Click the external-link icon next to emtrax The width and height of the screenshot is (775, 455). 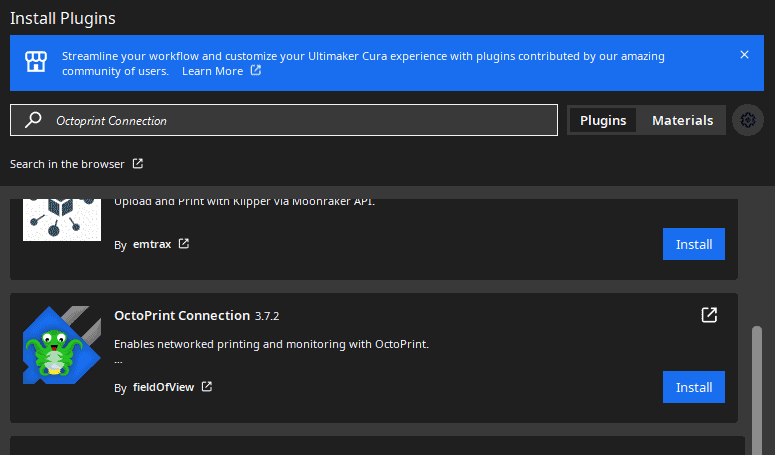pos(184,244)
